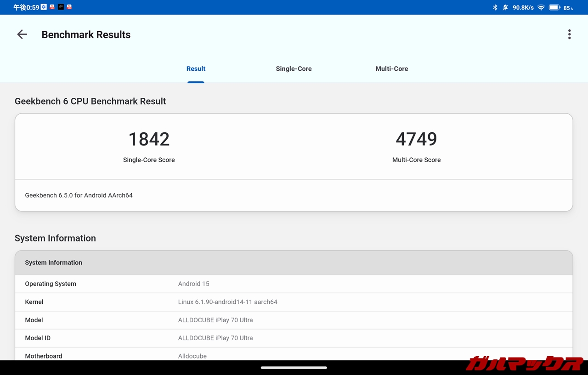Viewport: 588px width, 375px height.
Task: Tap the Model row showing iPlay 70 Ultra
Action: (294, 320)
